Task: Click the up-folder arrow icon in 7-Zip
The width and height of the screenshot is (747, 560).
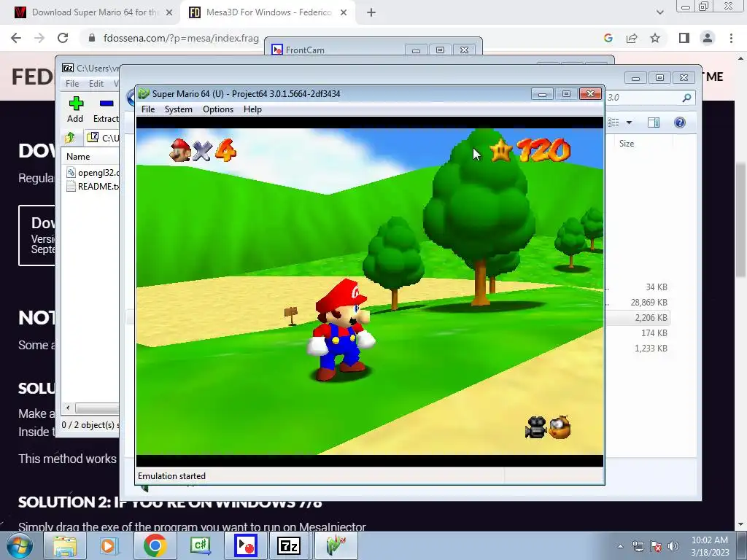Action: point(69,138)
